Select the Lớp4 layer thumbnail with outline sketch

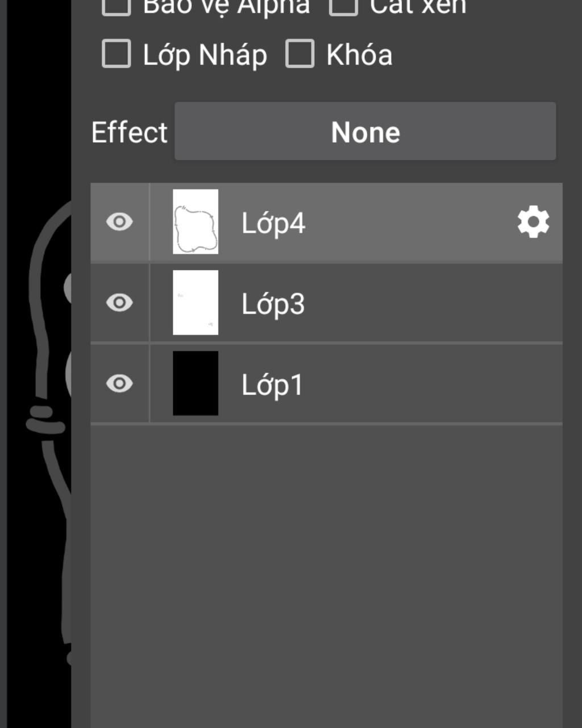(x=196, y=222)
